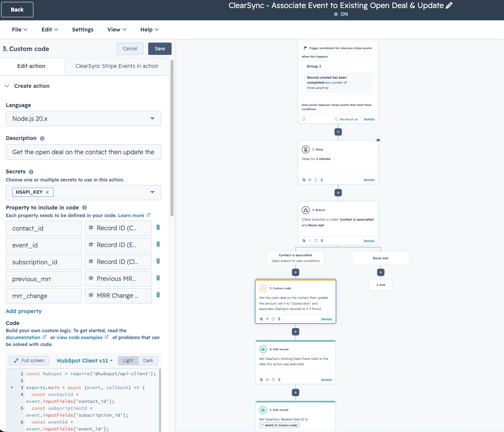Add step under None met branch
Viewport: 504px width, 432px height.
click(x=381, y=272)
